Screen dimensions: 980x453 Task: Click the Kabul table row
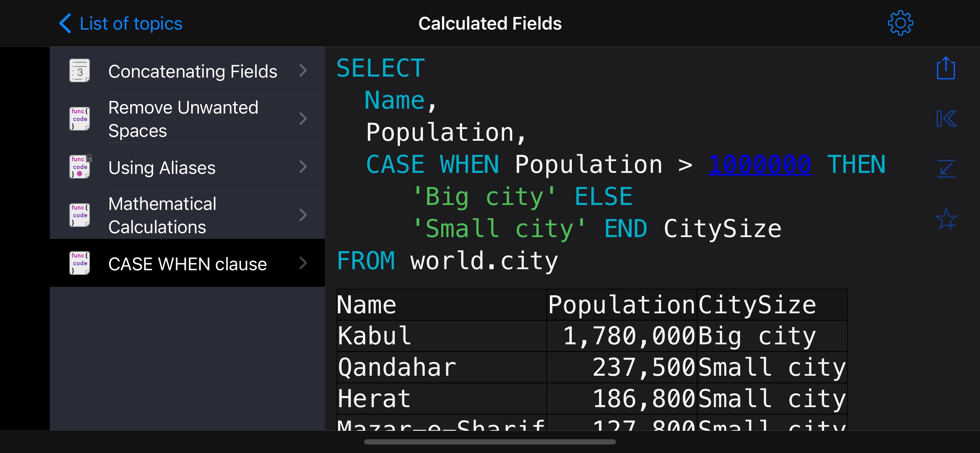(592, 336)
